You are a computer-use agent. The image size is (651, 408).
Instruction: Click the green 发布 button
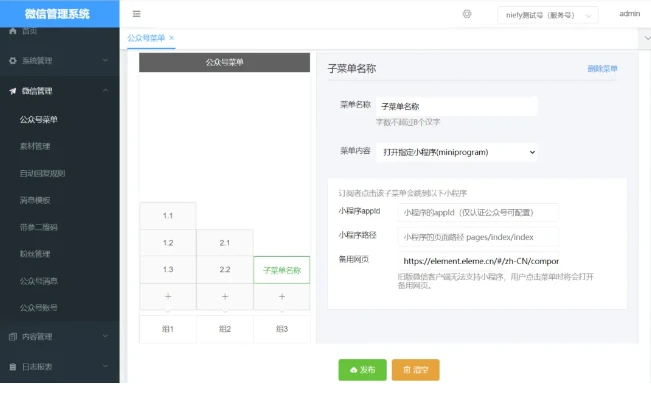coord(362,370)
